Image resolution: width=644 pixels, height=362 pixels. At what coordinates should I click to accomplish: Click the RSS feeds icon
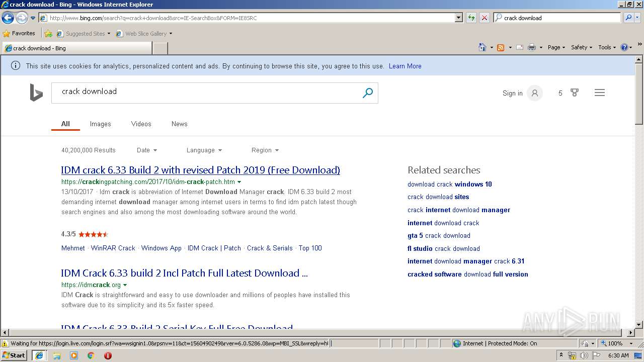click(x=501, y=47)
